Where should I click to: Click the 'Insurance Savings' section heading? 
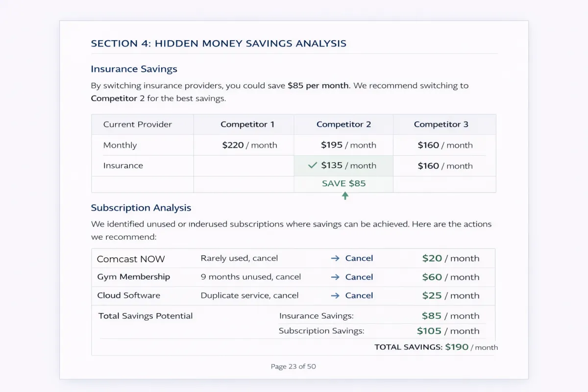[134, 69]
